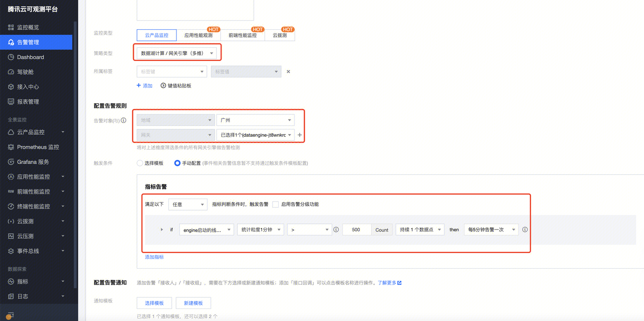Expand the metric rule row triangle
Image resolution: width=644 pixels, height=321 pixels.
pos(162,230)
